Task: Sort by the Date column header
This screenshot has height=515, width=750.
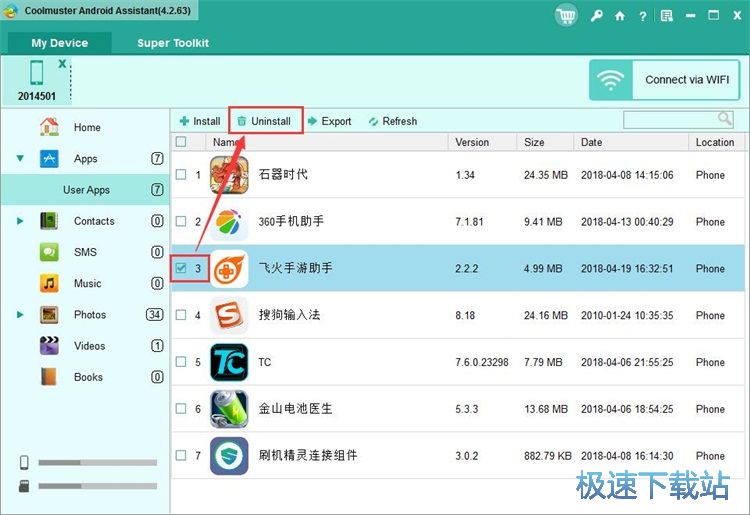Action: pyautogui.click(x=631, y=142)
